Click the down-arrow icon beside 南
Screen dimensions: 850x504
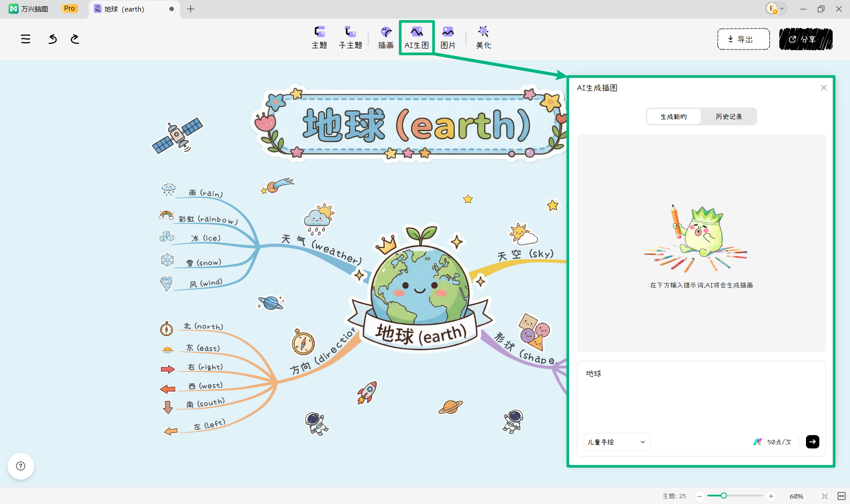168,407
